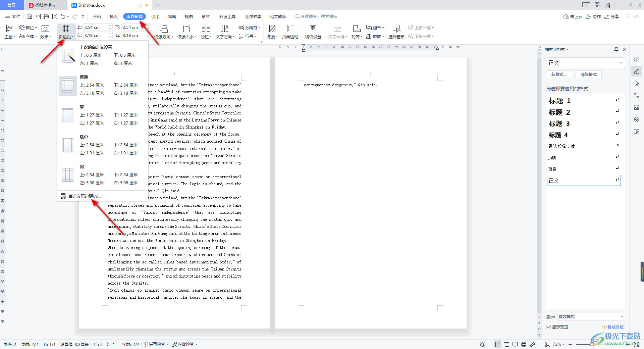Click the pencil style icon in right sidebar
The height and width of the screenshot is (349, 644).
(x=637, y=71)
